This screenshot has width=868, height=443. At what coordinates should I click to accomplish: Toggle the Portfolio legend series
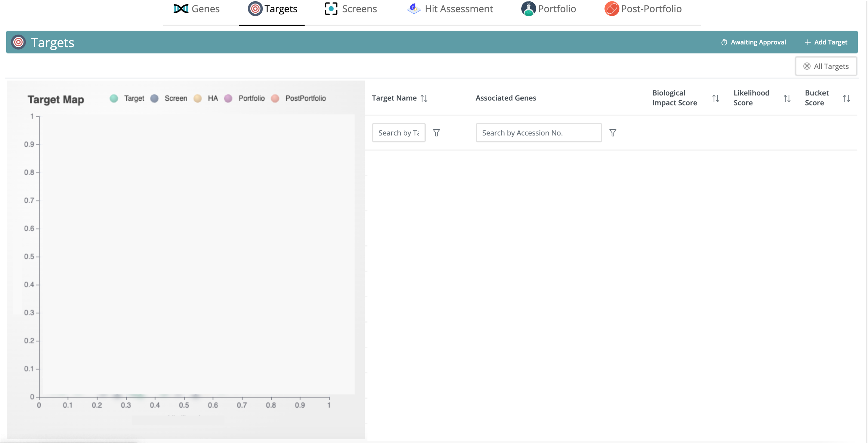point(244,98)
